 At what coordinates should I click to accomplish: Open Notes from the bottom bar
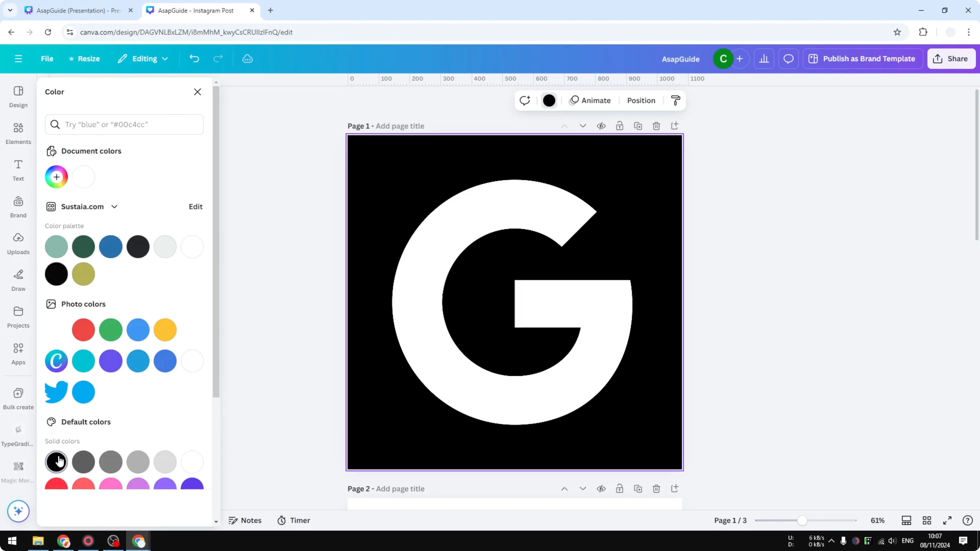tap(245, 520)
